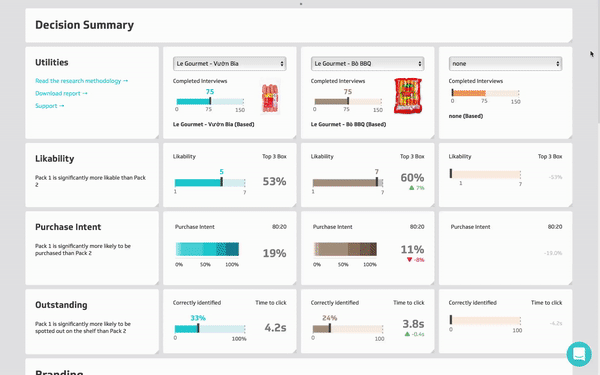The height and width of the screenshot is (375, 600).
Task: Click the green triangle beside -0.4s
Action: 407,334
